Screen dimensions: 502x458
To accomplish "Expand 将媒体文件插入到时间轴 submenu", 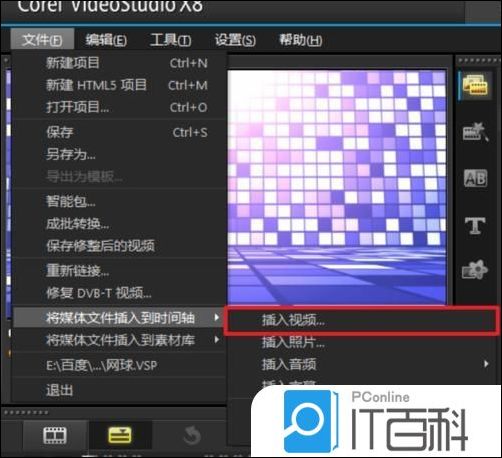I will click(x=120, y=318).
